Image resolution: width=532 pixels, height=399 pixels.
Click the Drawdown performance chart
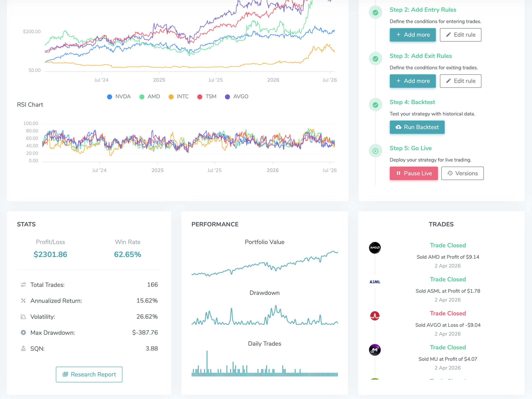tap(265, 315)
